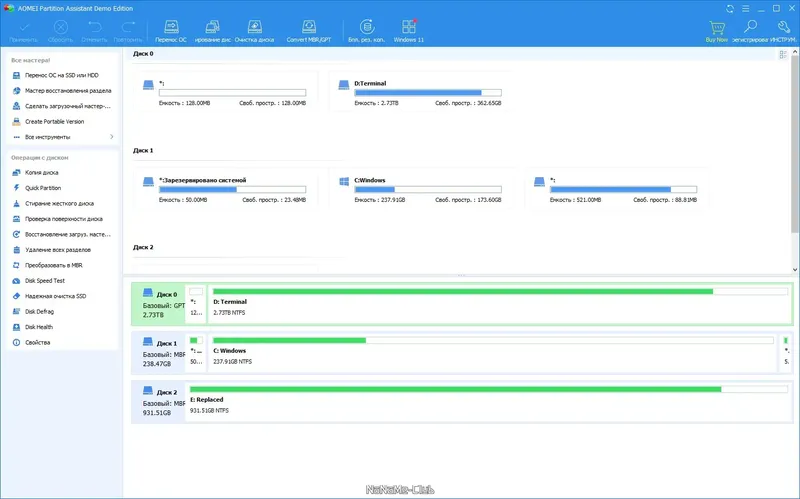Screen dimensions: 800x499
Task: Open Восстановление загруз. мастер operation
Action: click(61, 234)
